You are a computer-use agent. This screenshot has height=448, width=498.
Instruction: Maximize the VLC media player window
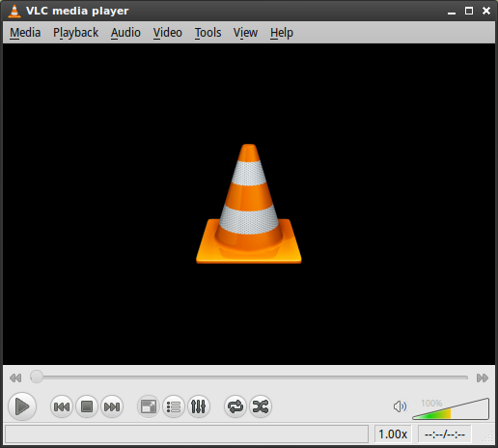tap(469, 11)
